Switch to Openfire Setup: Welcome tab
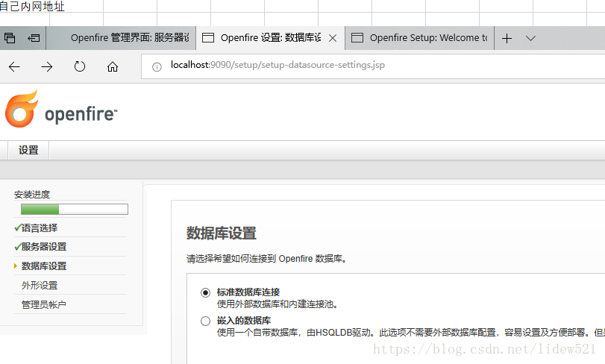 [419, 38]
